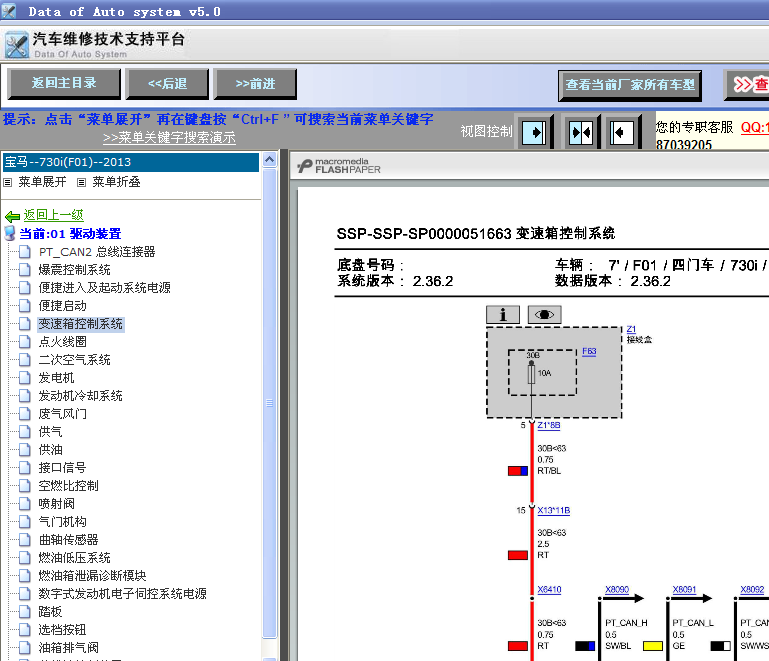Click scroll-up arrow of menu panel
769x661 pixels.
click(x=269, y=160)
